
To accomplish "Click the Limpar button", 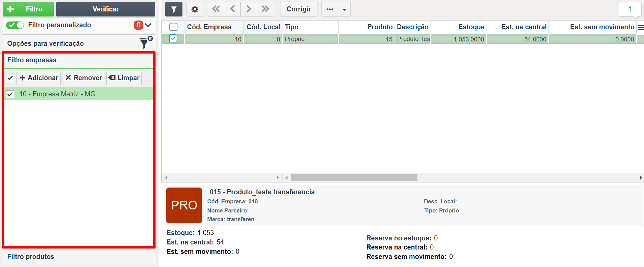I will (124, 78).
